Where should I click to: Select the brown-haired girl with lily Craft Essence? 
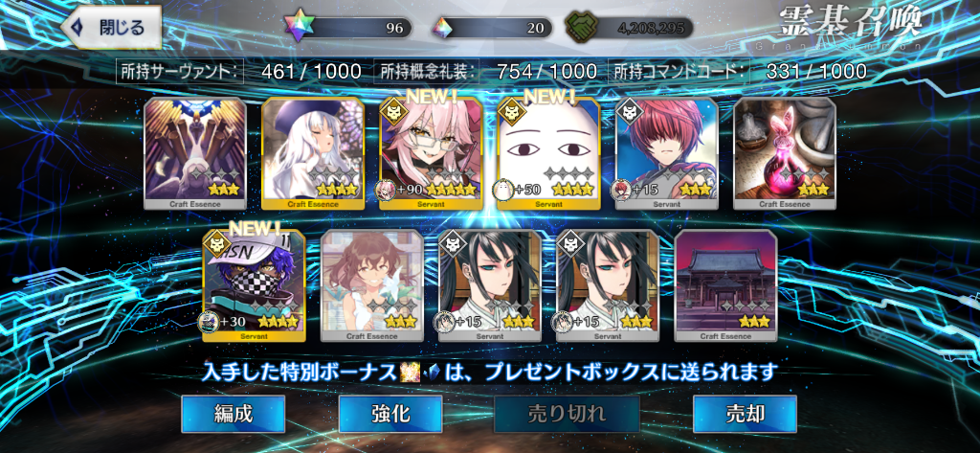click(x=372, y=285)
